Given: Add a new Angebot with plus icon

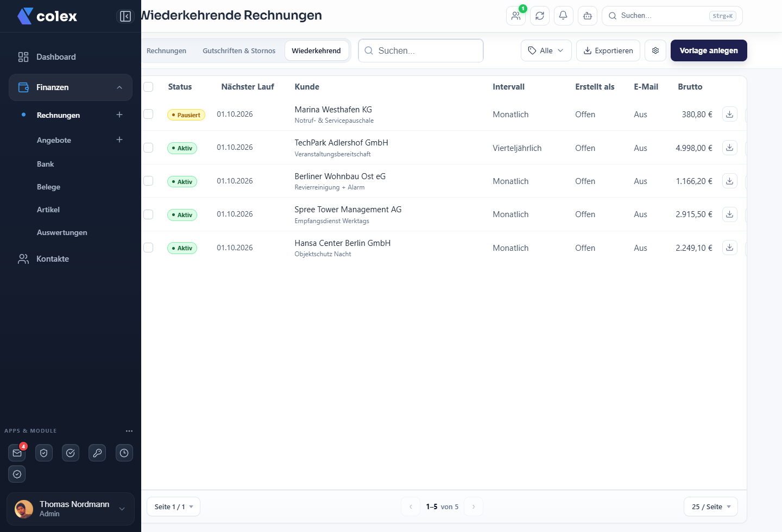Looking at the screenshot, I should coord(119,140).
